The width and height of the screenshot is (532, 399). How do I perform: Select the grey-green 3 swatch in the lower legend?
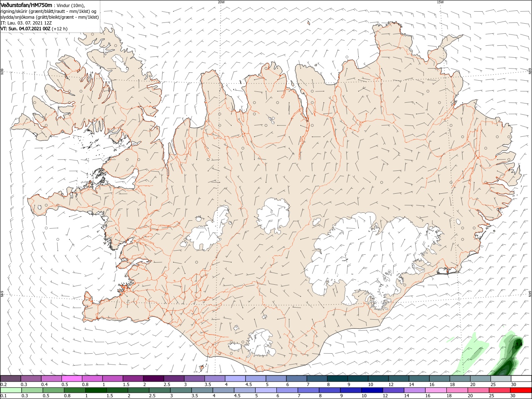pyautogui.click(x=181, y=390)
